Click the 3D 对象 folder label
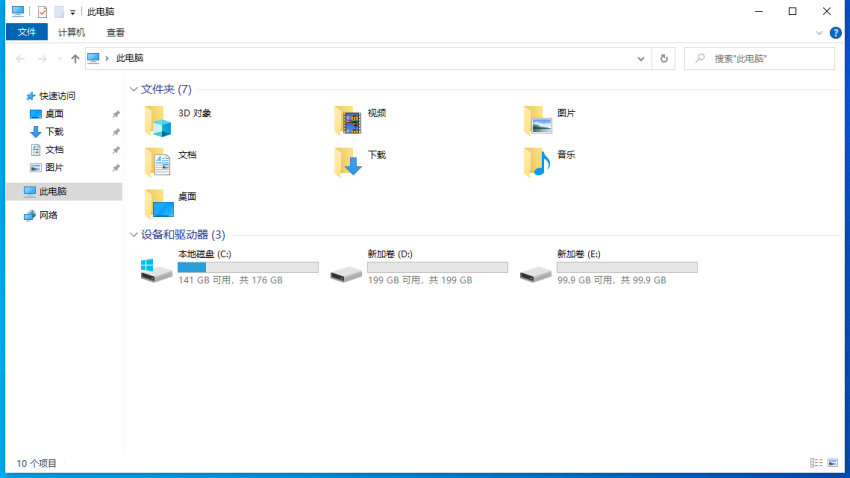 click(x=195, y=113)
